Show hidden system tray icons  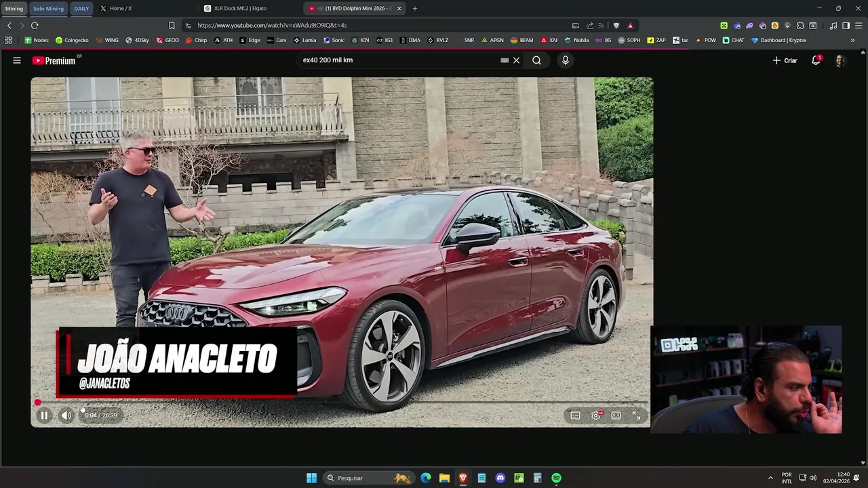pos(770,478)
